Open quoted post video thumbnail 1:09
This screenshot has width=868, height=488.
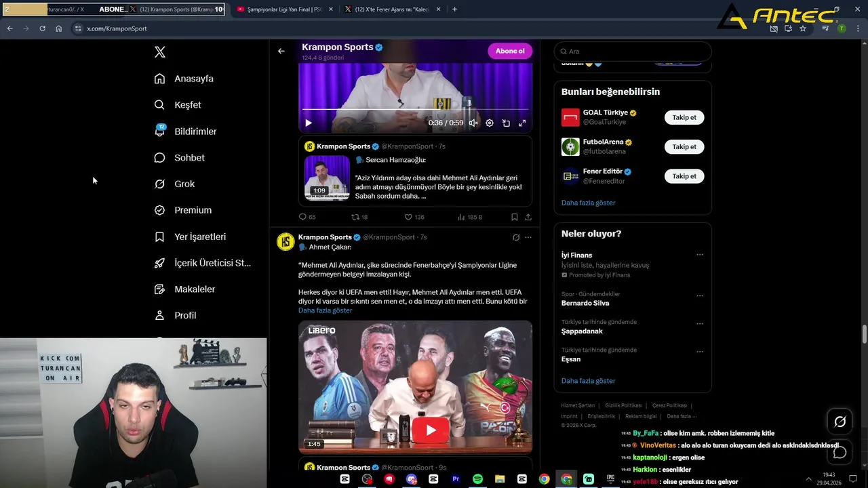tap(327, 178)
